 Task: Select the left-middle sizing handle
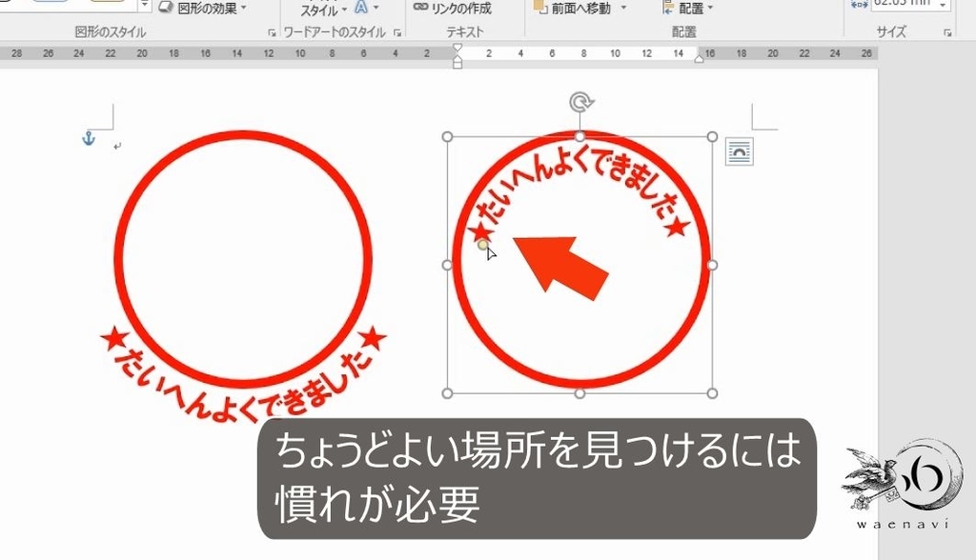447,265
